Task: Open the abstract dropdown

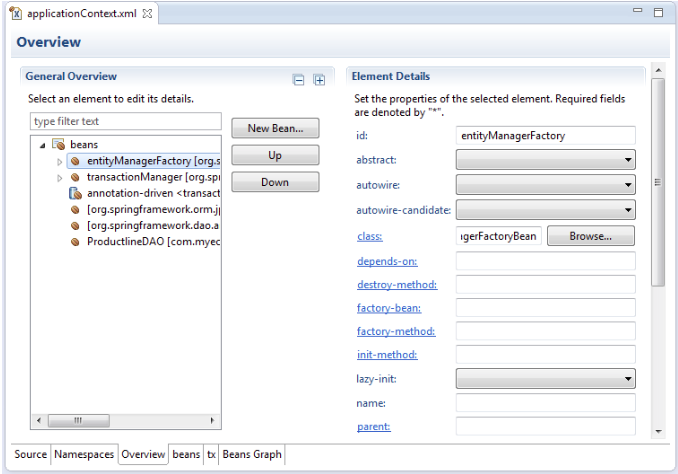Action: pyautogui.click(x=545, y=160)
